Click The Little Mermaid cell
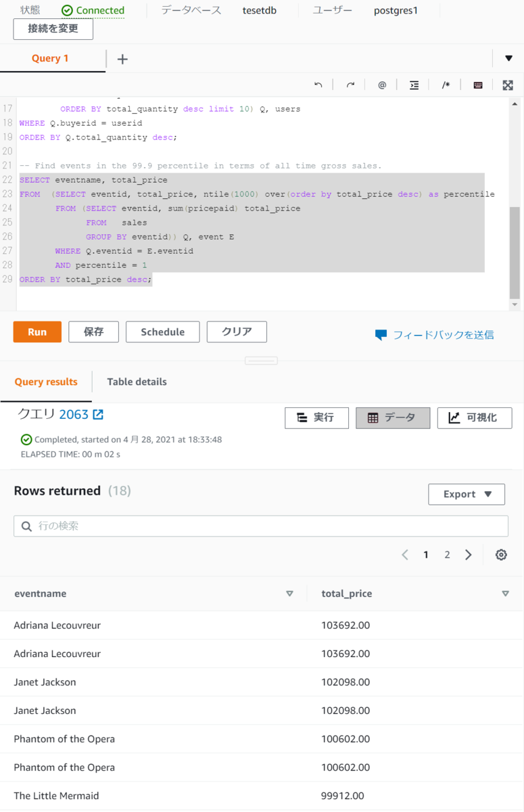 [56, 796]
